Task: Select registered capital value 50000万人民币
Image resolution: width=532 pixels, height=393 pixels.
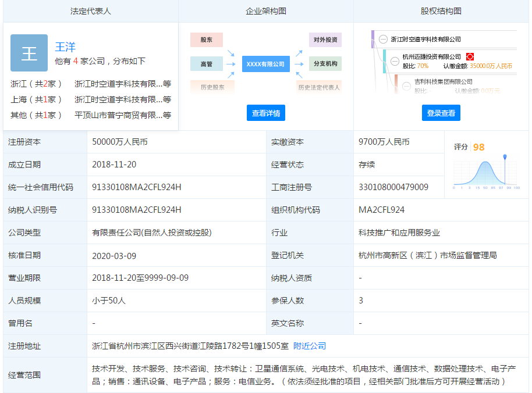Action: [x=120, y=142]
